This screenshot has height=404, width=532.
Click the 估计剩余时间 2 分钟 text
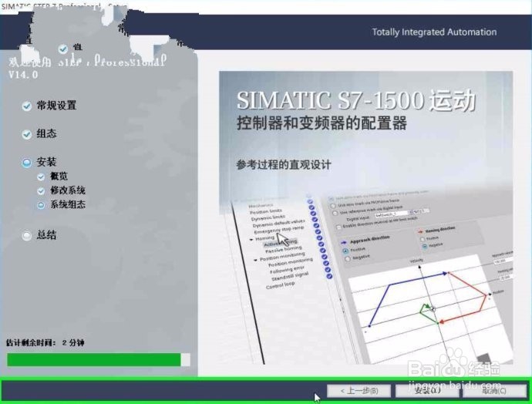(x=45, y=342)
